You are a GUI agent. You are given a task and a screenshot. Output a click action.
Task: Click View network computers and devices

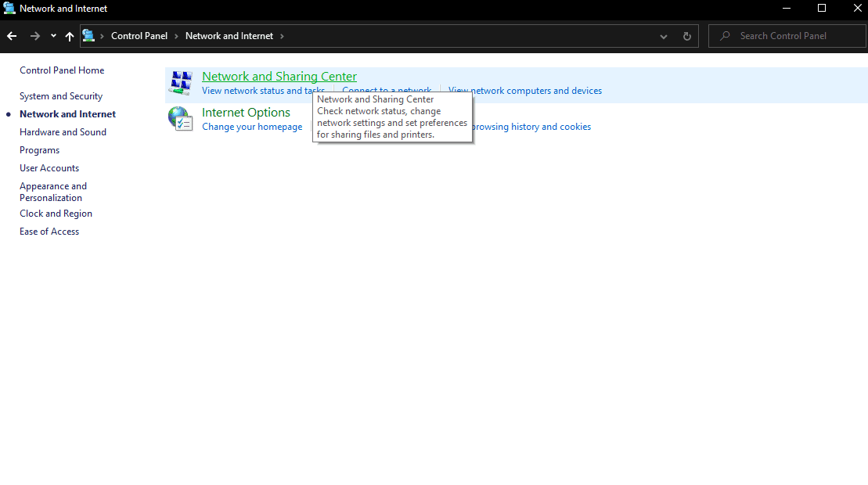pyautogui.click(x=524, y=90)
